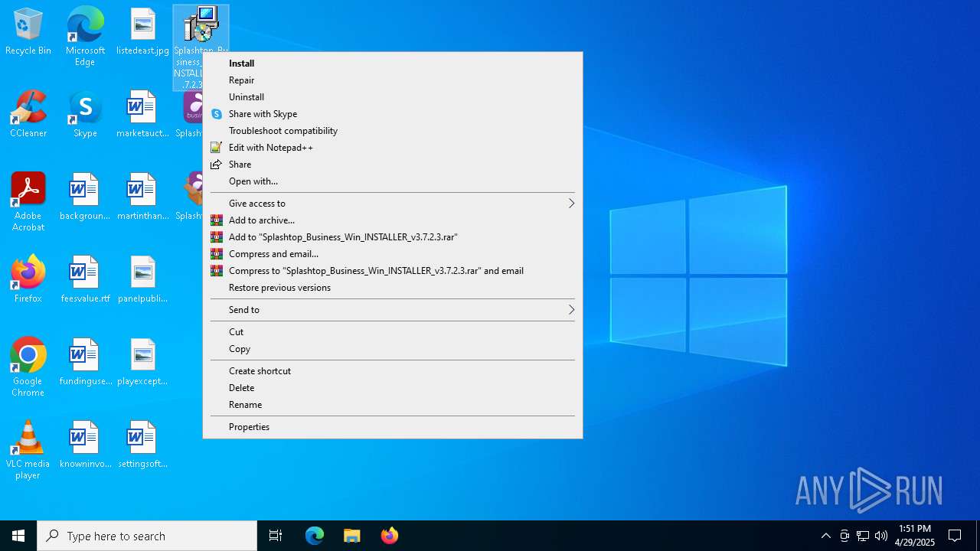Image resolution: width=980 pixels, height=551 pixels.
Task: Choose Compress to .rar and email
Action: 393,271
